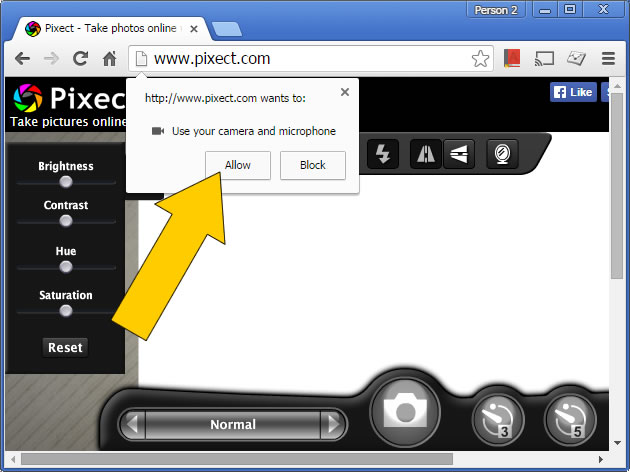Click the Person 2 profile button

(x=496, y=10)
